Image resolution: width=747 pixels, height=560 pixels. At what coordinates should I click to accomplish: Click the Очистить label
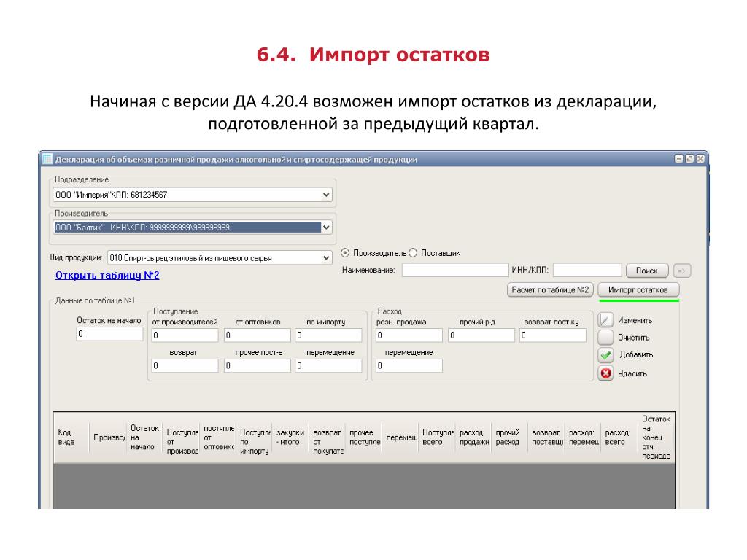(x=634, y=338)
